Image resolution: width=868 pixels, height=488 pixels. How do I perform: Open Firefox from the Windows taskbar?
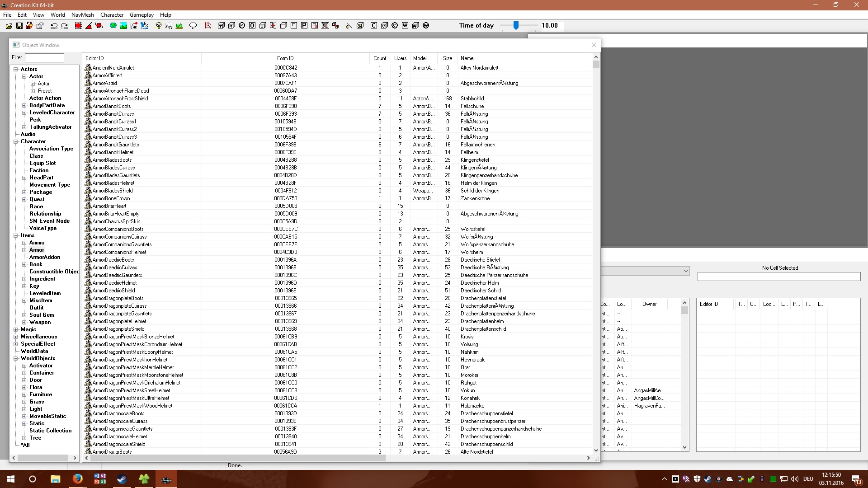click(x=77, y=479)
